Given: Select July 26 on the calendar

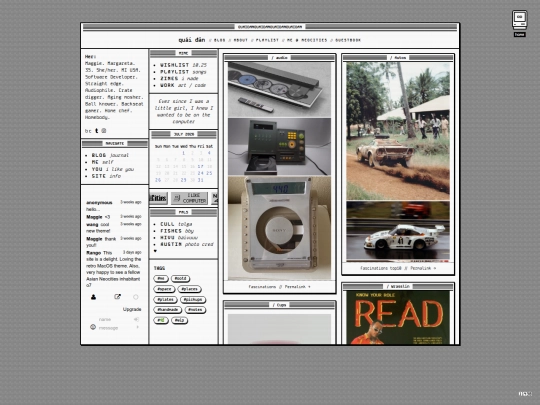Looking at the screenshot, I should [158, 180].
